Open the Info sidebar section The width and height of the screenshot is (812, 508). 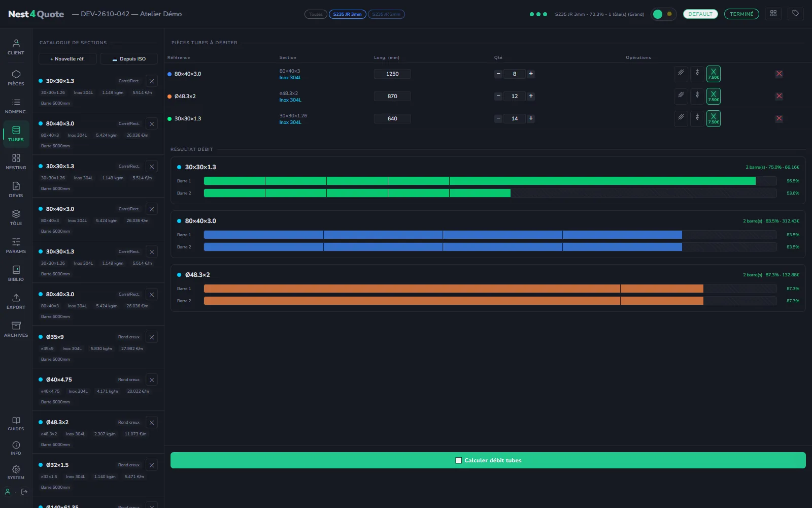(x=16, y=448)
